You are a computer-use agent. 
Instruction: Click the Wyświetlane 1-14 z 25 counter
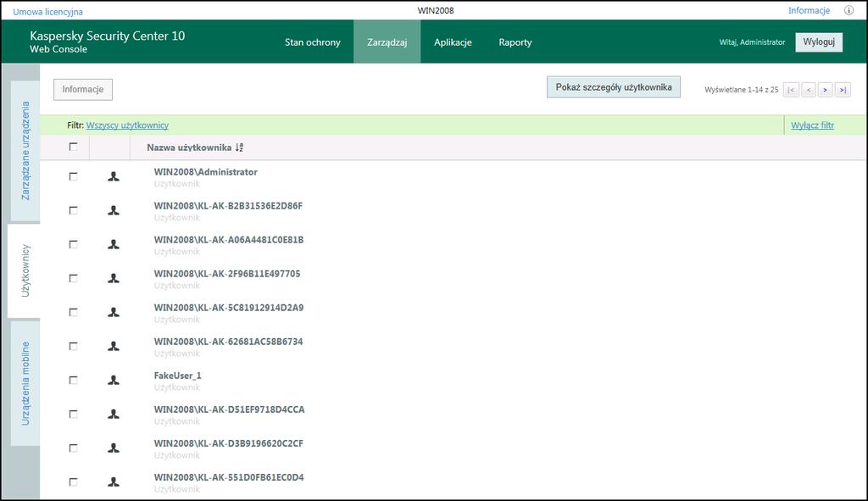pos(741,90)
